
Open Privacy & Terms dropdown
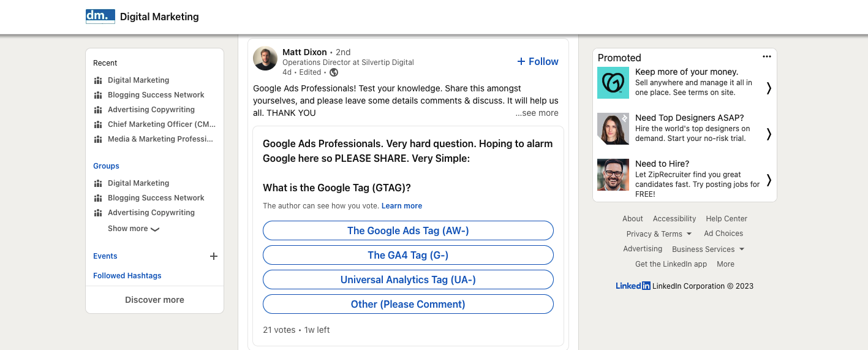point(659,234)
